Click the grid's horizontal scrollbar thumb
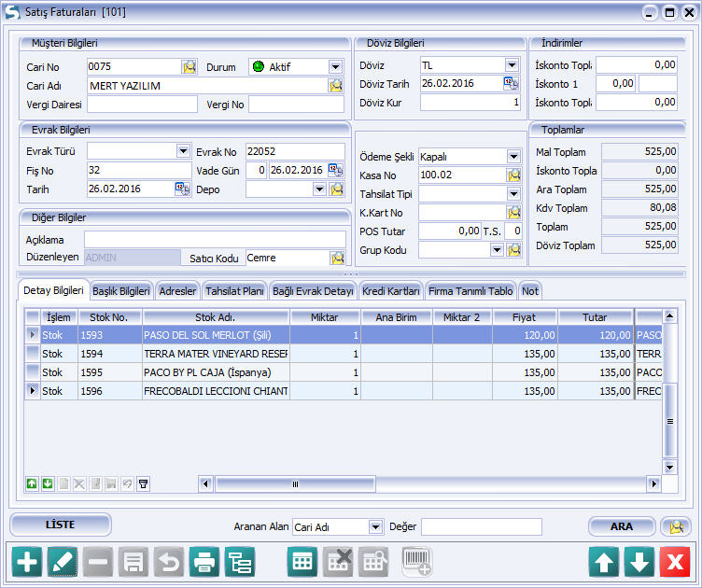The width and height of the screenshot is (702, 588). (294, 484)
